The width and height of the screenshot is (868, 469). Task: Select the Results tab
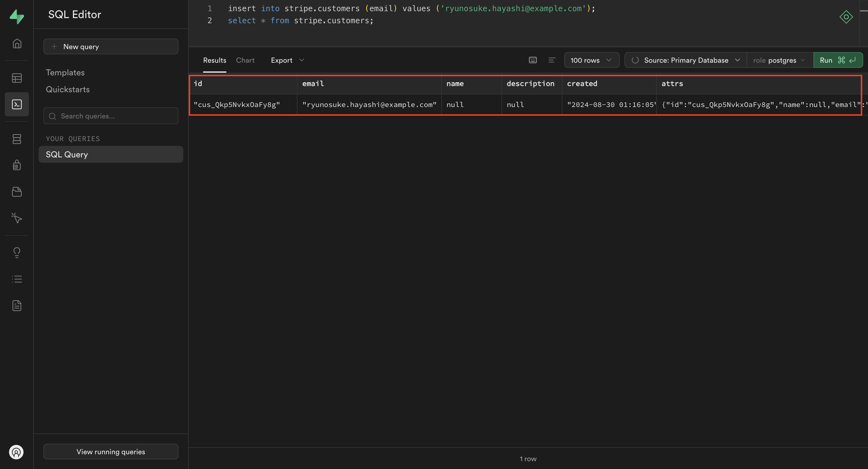click(x=214, y=60)
